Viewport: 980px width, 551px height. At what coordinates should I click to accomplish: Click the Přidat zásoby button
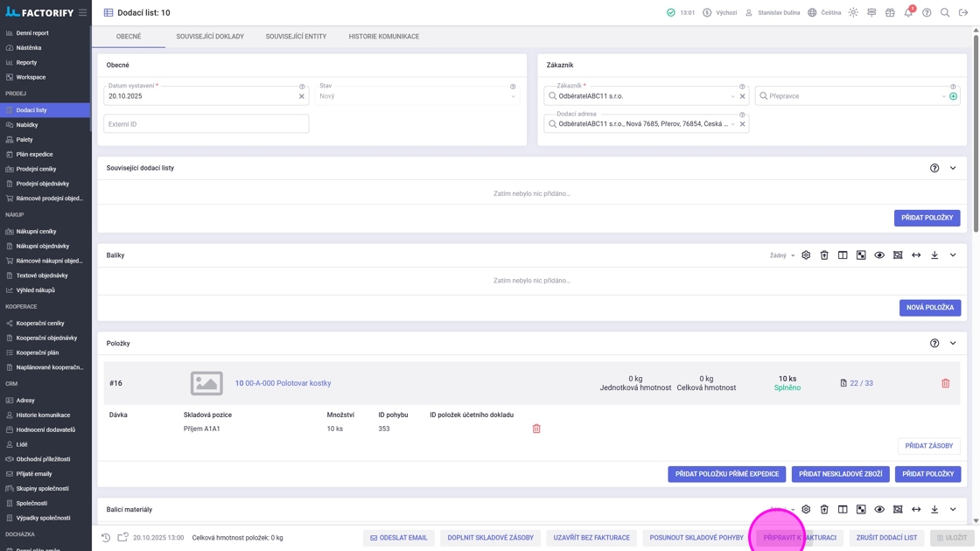pos(928,445)
